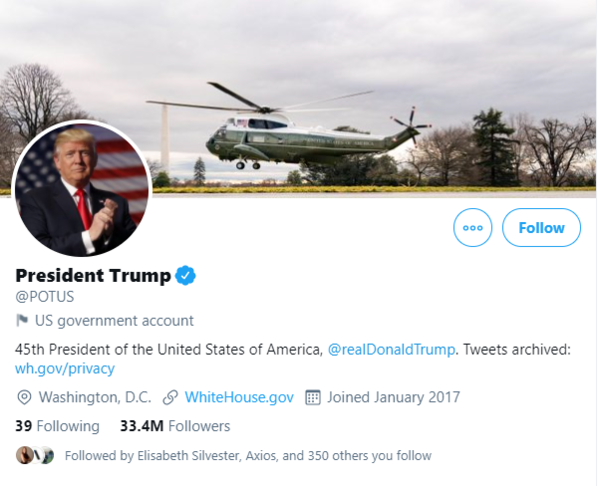Click the blue verified badge
This screenshot has height=486, width=600.
tap(186, 276)
